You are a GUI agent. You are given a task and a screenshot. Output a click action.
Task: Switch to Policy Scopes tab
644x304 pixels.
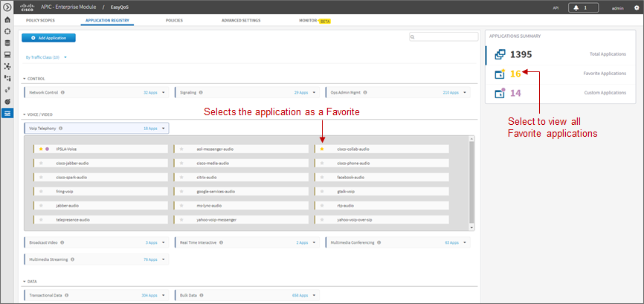pos(40,20)
